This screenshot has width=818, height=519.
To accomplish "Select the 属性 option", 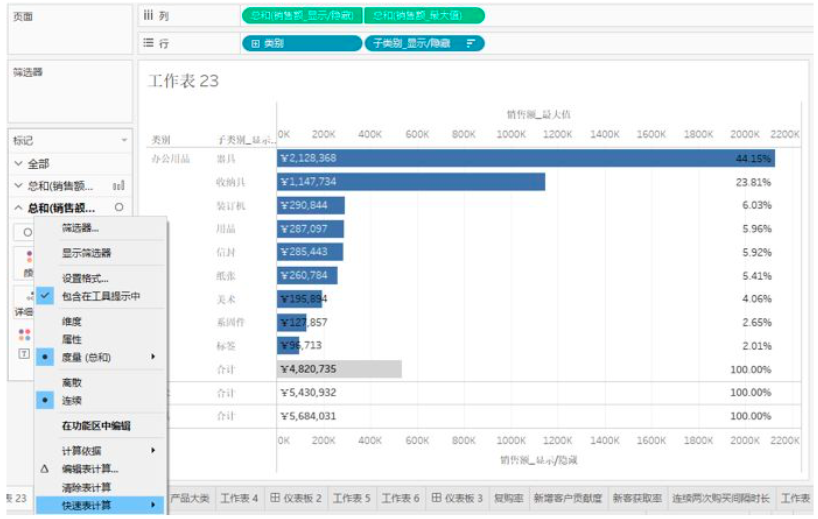I will click(71, 339).
